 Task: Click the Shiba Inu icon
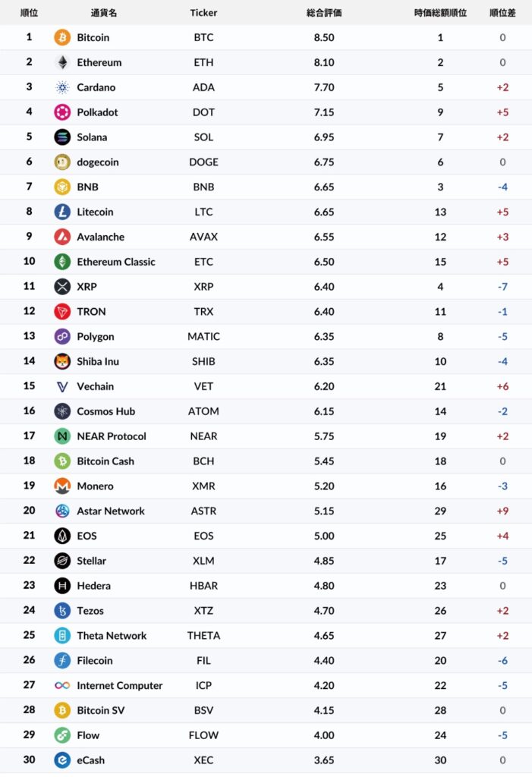point(62,361)
